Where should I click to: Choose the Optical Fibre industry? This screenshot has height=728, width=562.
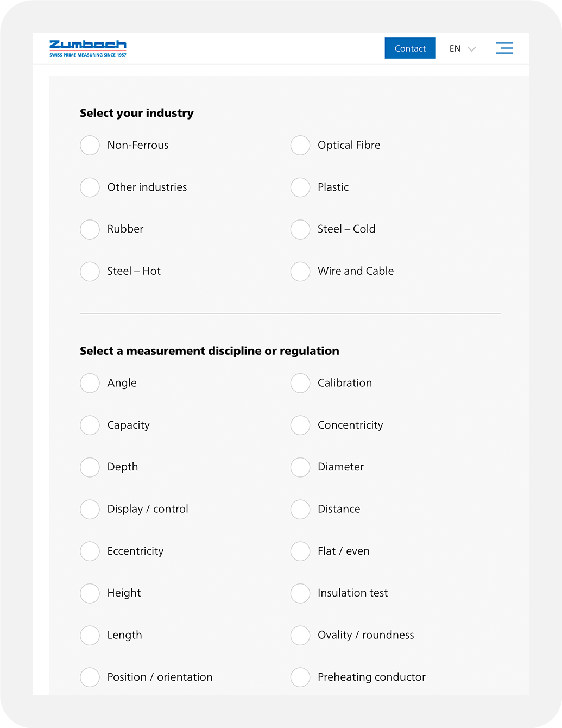tap(300, 145)
